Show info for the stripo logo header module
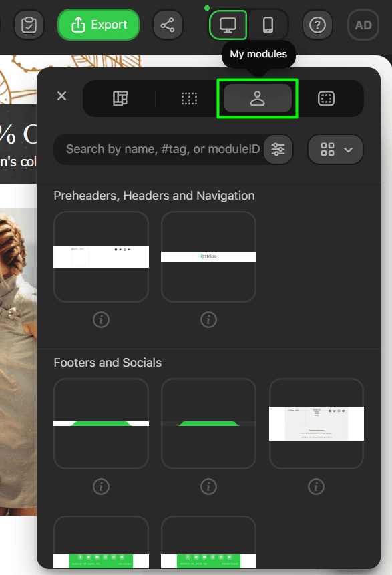 pos(208,319)
